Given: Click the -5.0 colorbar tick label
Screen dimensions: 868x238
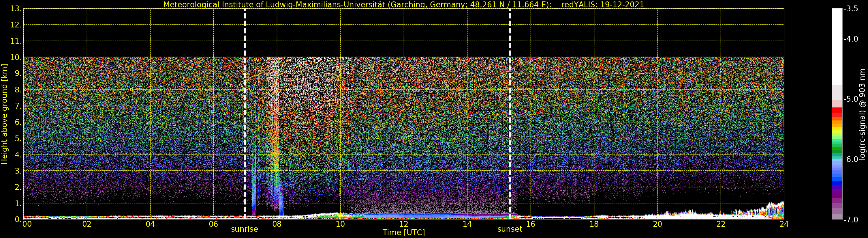Looking at the screenshot, I should 851,99.
